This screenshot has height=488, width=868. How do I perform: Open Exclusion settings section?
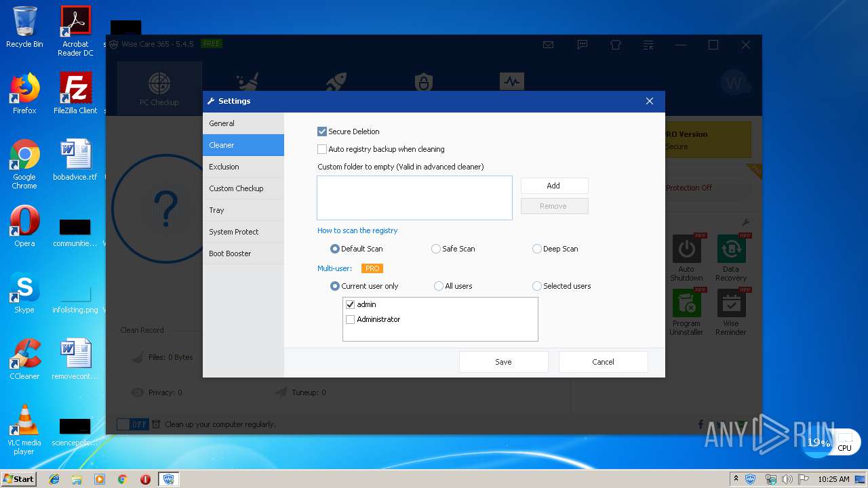(x=243, y=167)
